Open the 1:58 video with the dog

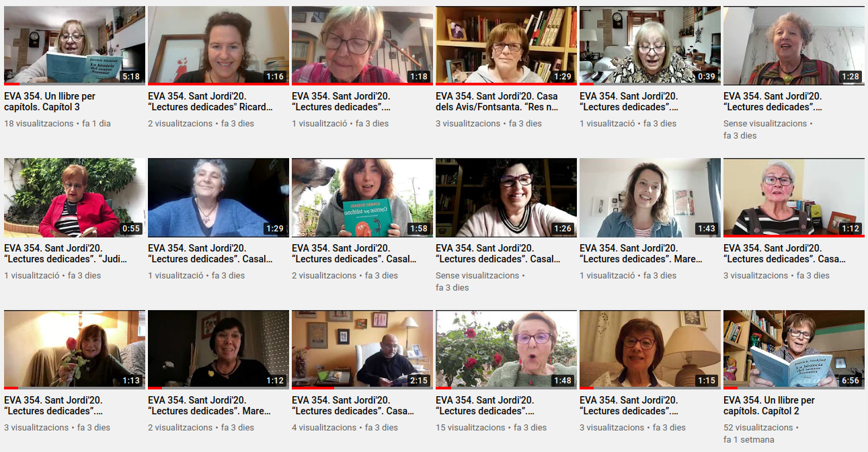(362, 197)
